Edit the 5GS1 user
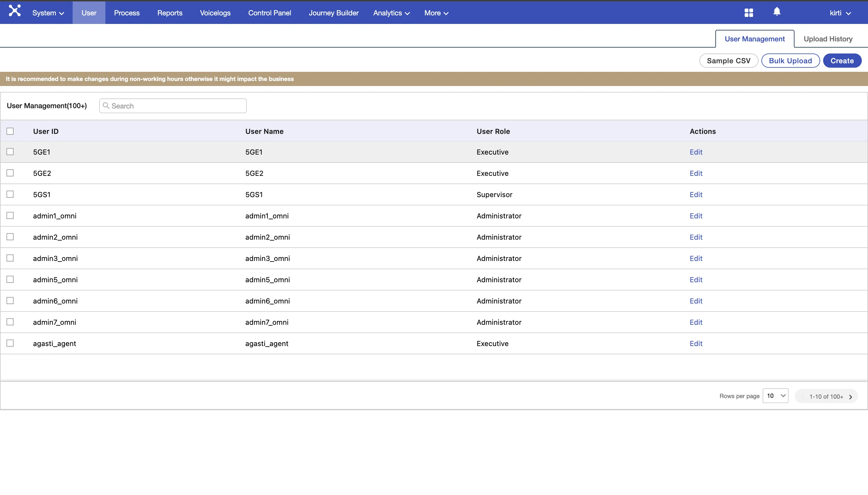 tap(696, 194)
